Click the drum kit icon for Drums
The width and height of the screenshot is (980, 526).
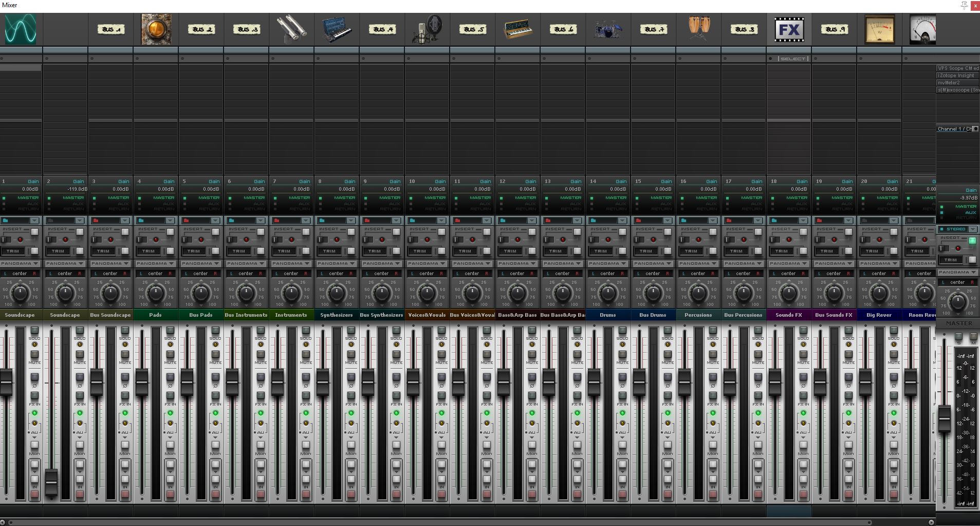pos(608,29)
